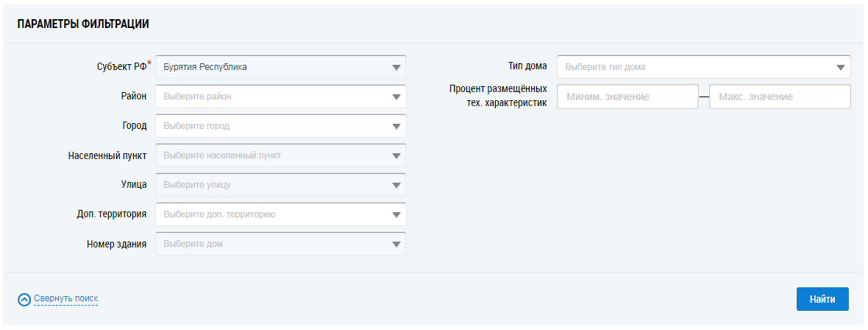The image size is (868, 330).
Task: Click the Населенный пункт dropdown arrow
Action: pos(396,155)
